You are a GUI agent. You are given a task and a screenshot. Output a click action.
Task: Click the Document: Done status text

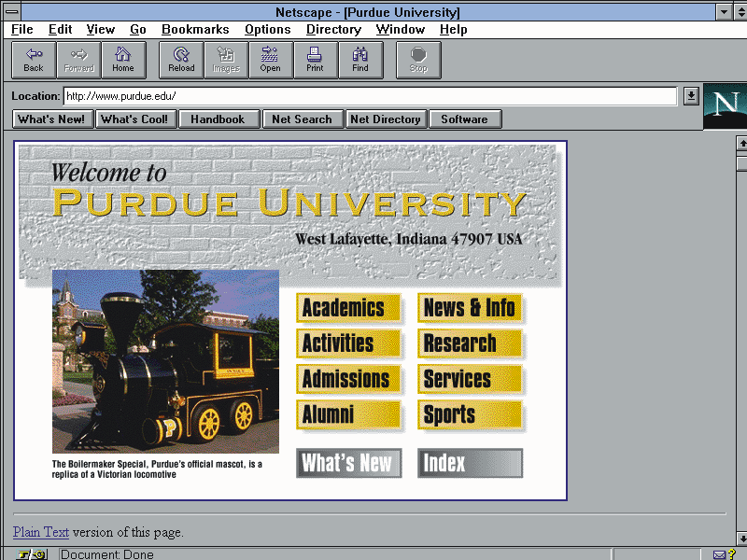coord(106,554)
